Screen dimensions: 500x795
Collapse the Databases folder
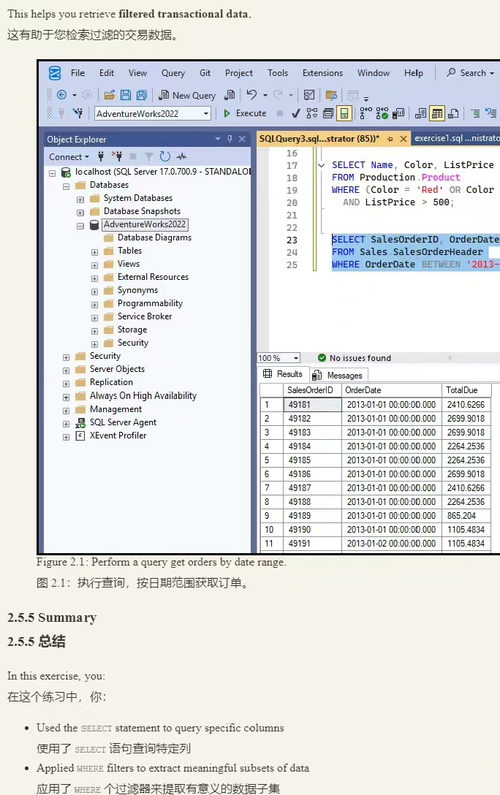tap(66, 186)
